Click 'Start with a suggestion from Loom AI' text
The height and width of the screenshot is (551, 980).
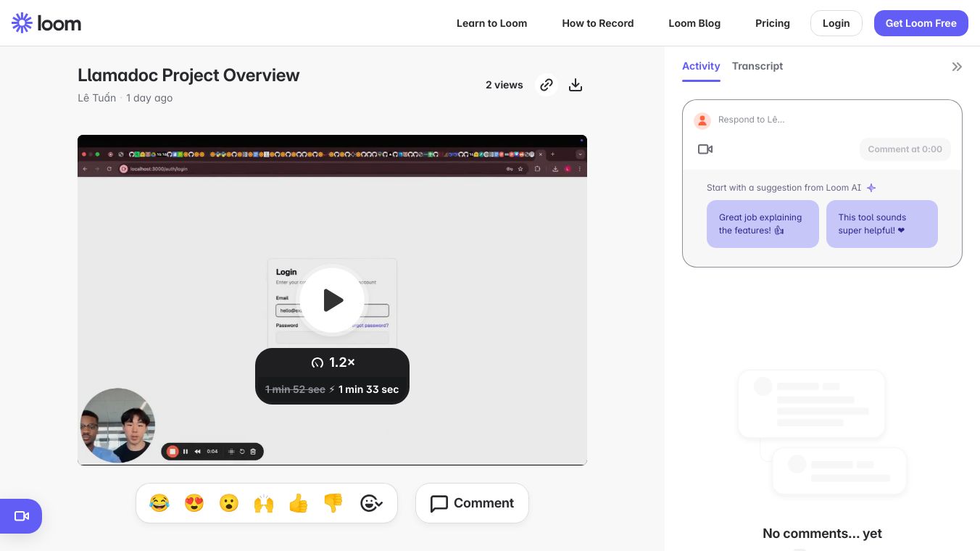tap(784, 188)
